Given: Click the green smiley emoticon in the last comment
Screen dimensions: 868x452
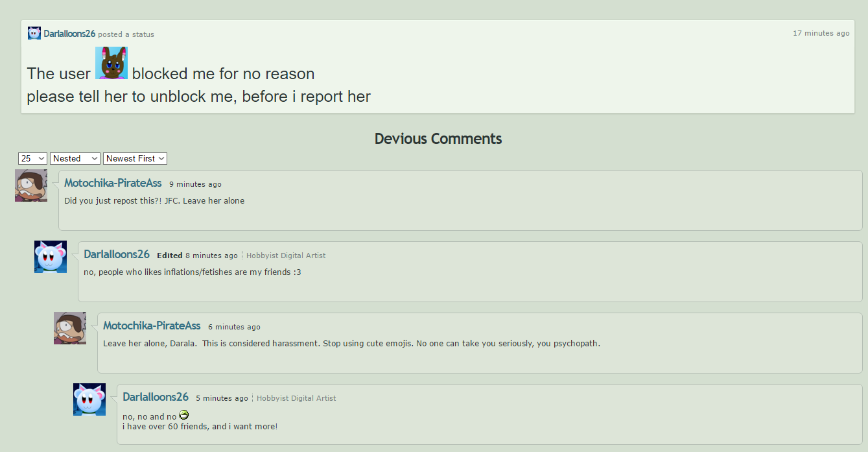Looking at the screenshot, I should pos(183,415).
